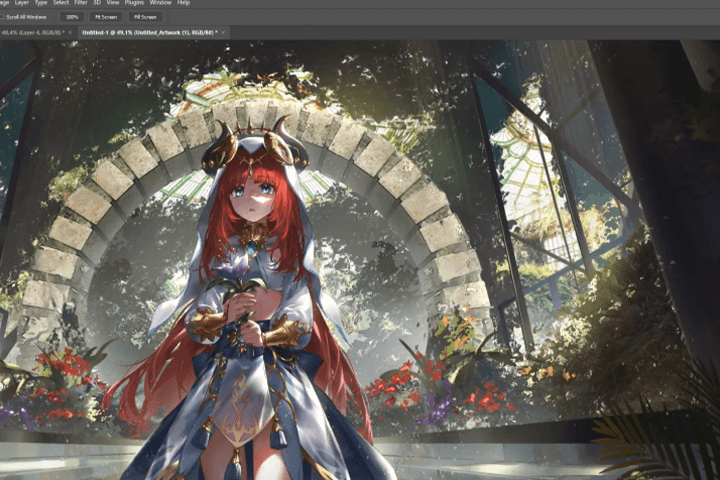Open the Layer menu

22,2
